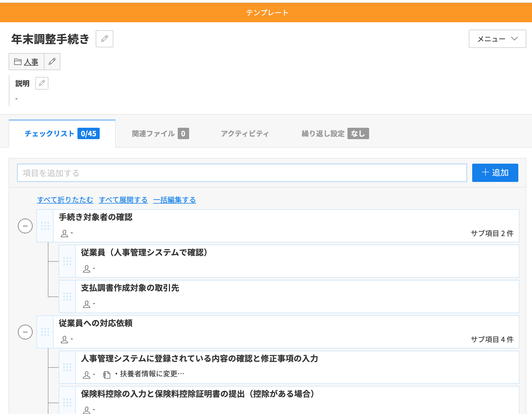The width and height of the screenshot is (532, 414).
Task: Click すべて折りたたむ link
Action: [x=65, y=200]
